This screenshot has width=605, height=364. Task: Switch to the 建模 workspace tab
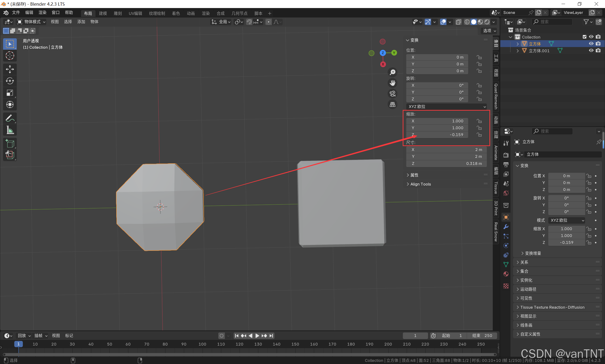click(103, 13)
